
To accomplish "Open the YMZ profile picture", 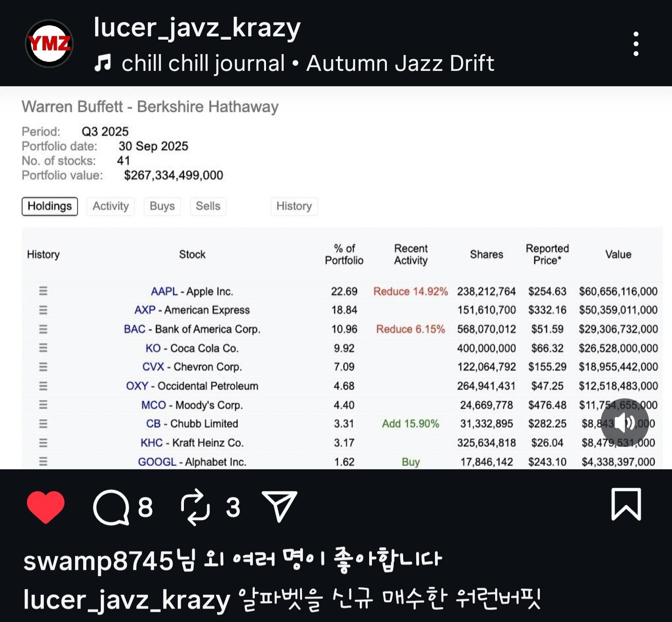I will [x=49, y=43].
